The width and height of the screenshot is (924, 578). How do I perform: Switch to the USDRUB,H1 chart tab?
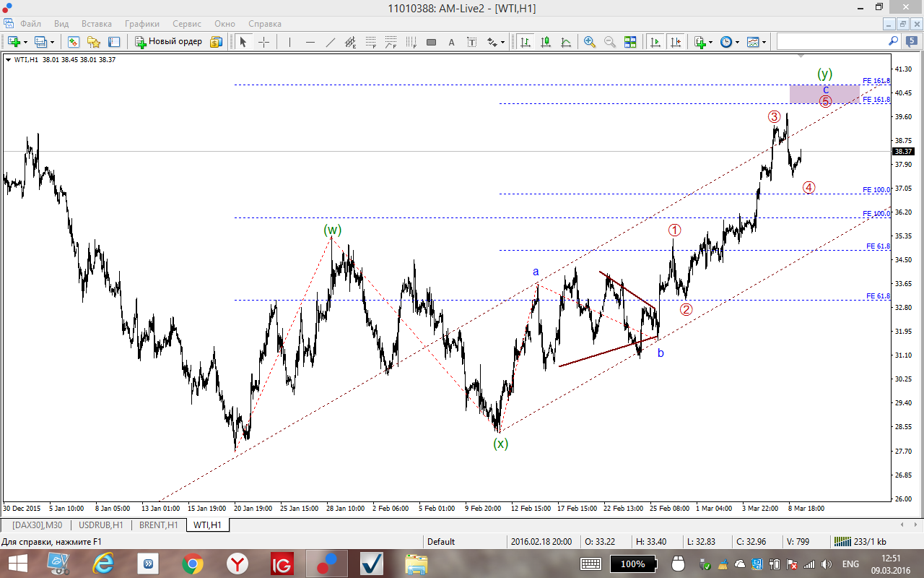pyautogui.click(x=101, y=525)
